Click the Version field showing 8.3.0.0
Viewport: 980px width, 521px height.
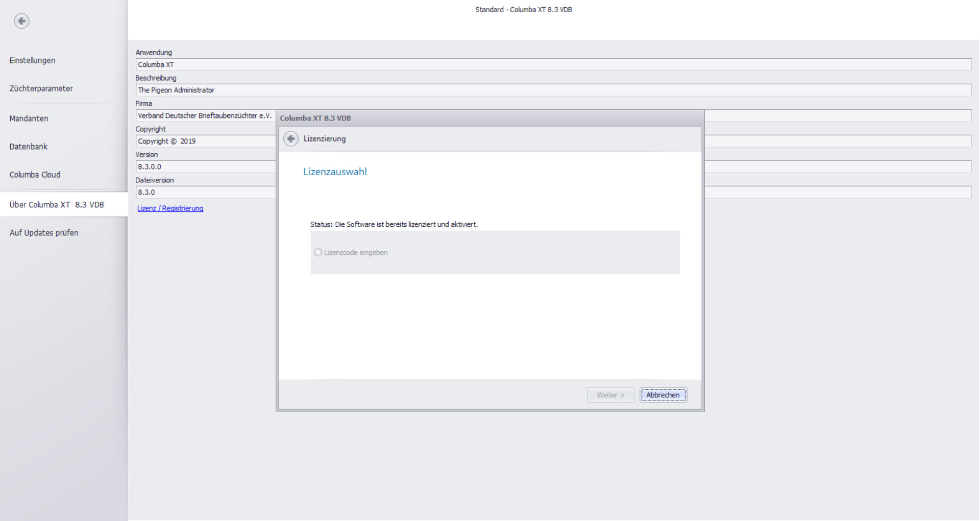(x=205, y=167)
